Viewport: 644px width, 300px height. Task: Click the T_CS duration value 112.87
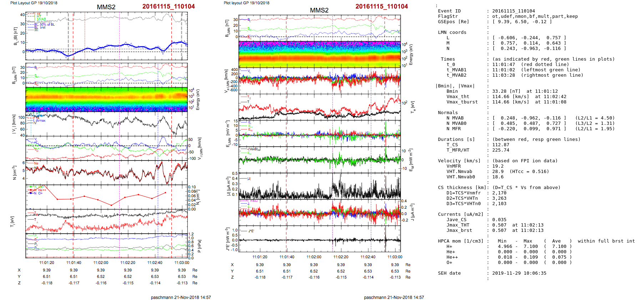pos(500,145)
